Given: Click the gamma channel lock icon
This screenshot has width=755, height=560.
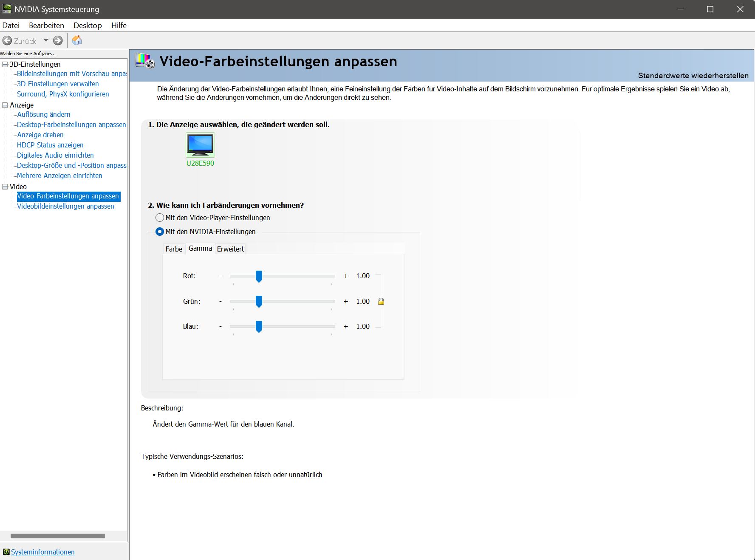Looking at the screenshot, I should tap(381, 301).
